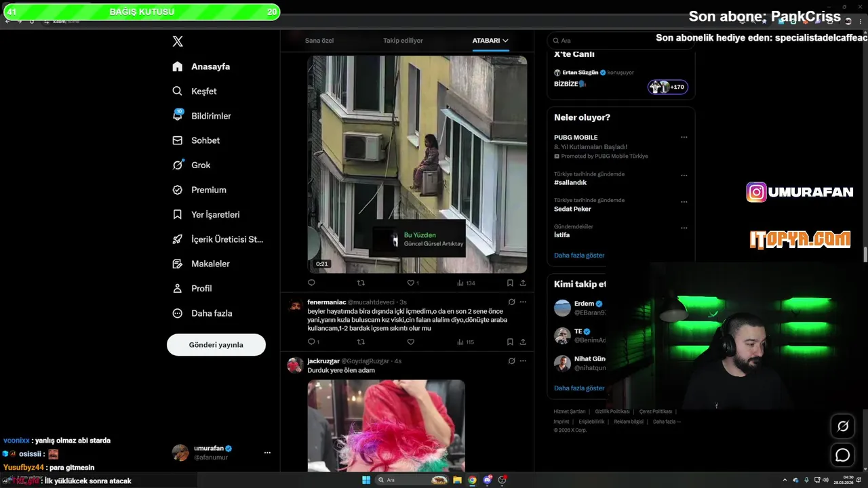Click Daha fazla göster under trends
The width and height of the screenshot is (868, 488).
pyautogui.click(x=579, y=256)
